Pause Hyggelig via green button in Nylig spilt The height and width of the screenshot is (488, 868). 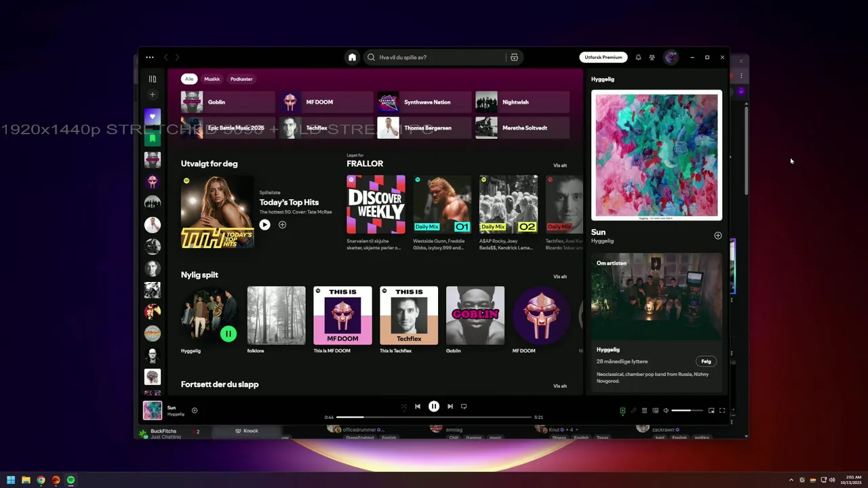(229, 333)
